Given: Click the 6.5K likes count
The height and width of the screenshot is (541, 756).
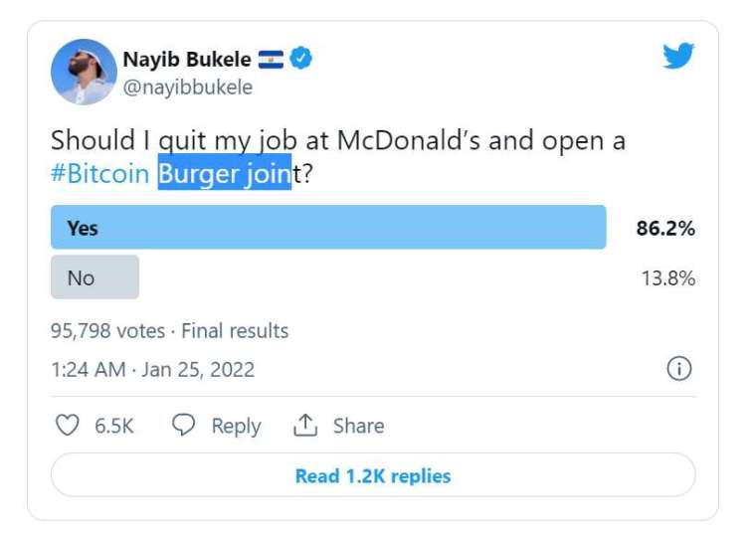Looking at the screenshot, I should 114,426.
